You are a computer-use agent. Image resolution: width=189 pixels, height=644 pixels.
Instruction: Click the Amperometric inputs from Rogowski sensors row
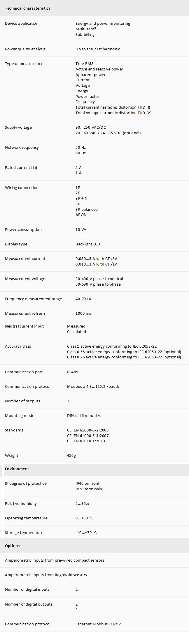(x=94, y=575)
